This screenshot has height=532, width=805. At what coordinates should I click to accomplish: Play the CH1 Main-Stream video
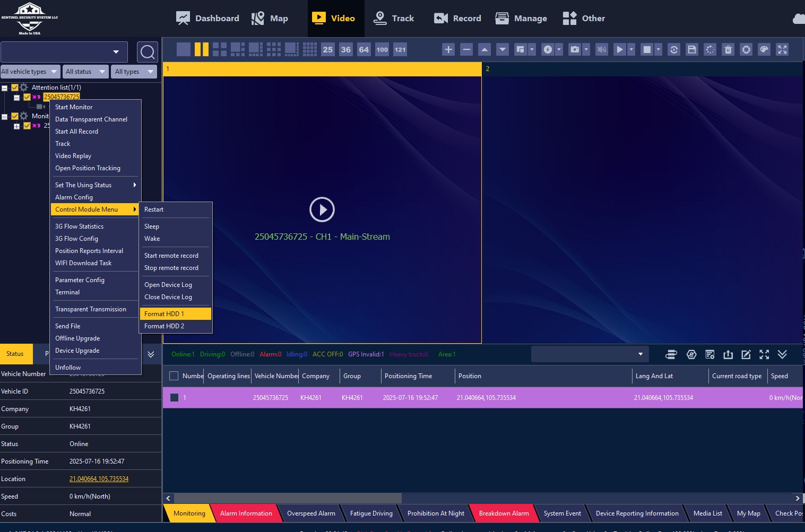click(322, 210)
